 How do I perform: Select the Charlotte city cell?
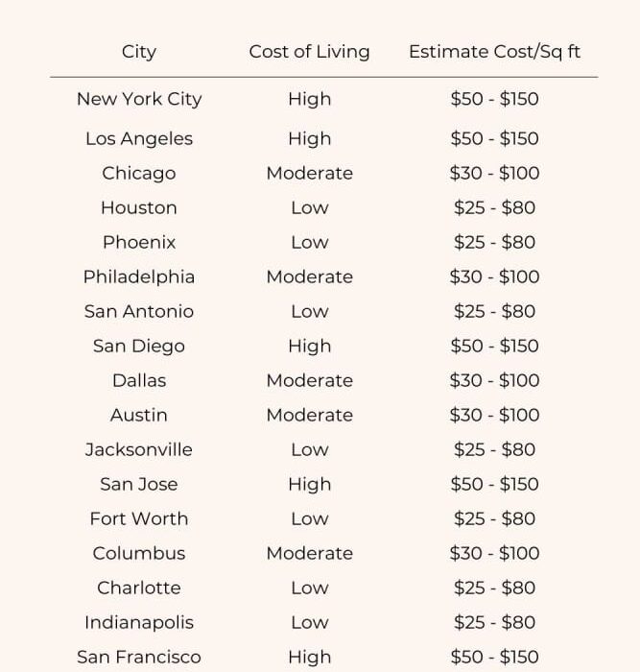coord(139,588)
